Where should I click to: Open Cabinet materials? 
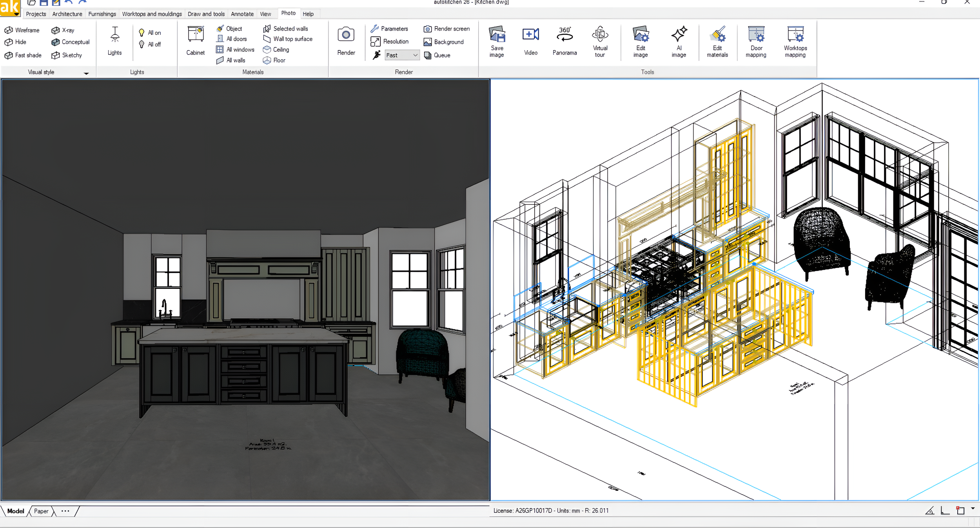click(195, 41)
